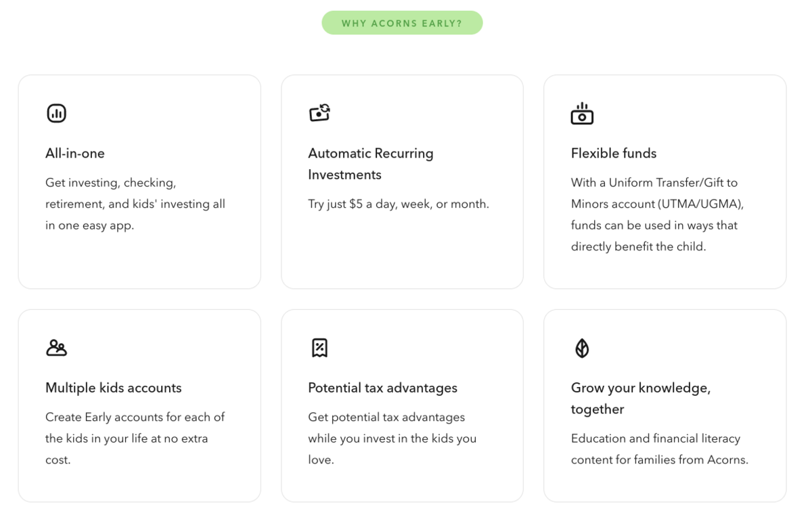Select the Create Early accounts description text
Screen dimensions: 812x521
pyautogui.click(x=135, y=438)
